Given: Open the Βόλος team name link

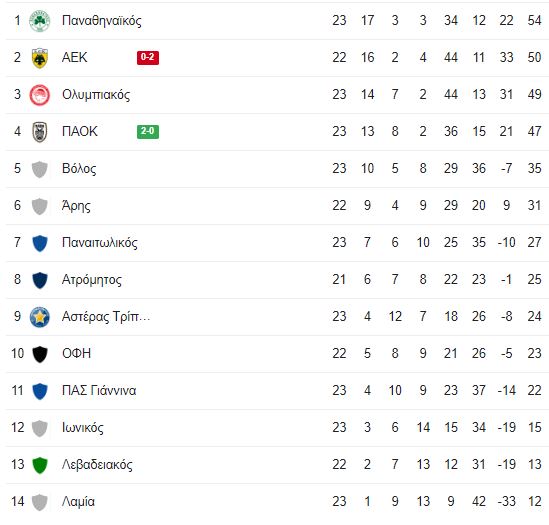Looking at the screenshot, I should coord(79,168).
